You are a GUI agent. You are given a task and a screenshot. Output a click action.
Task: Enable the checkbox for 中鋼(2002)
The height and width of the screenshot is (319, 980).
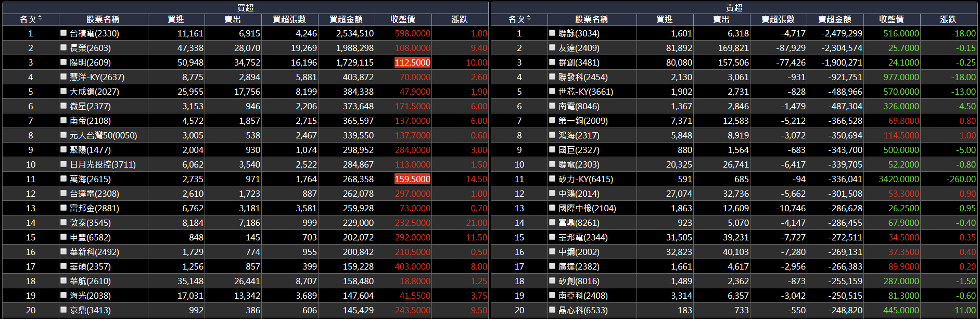tap(552, 251)
